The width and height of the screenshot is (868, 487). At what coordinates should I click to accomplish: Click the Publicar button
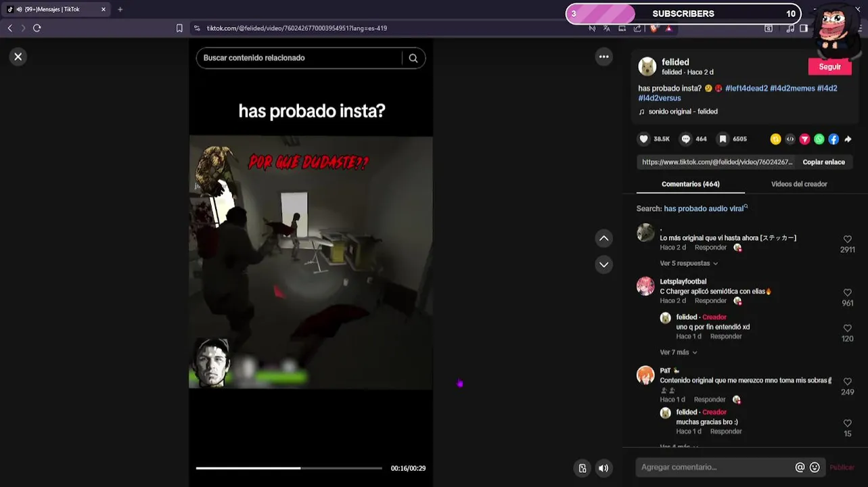(x=842, y=467)
